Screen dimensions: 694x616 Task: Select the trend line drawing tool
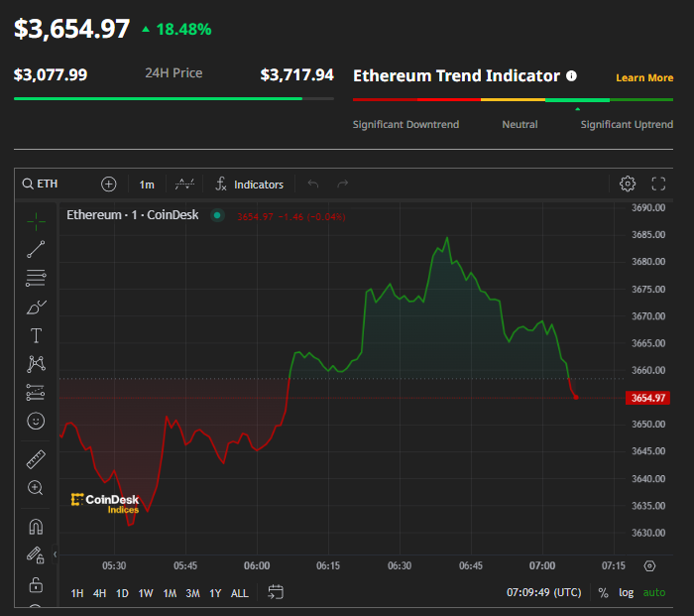(x=36, y=249)
